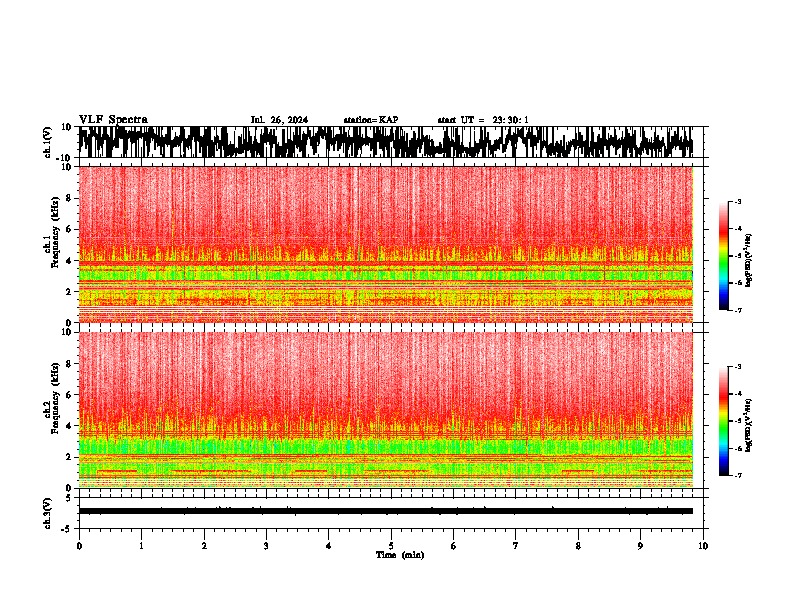This screenshot has height=612, width=792.
Task: Click the "-7" label on ch.1 color bar
Action: (x=738, y=310)
